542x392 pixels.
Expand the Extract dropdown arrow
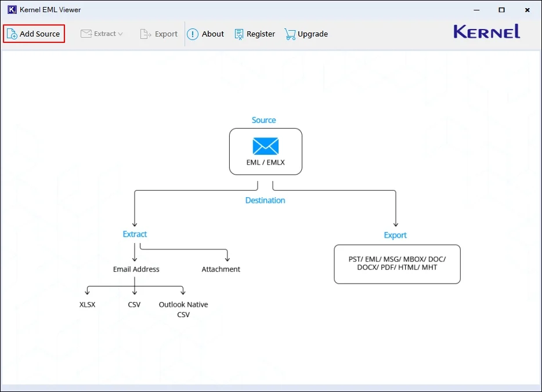(120, 34)
